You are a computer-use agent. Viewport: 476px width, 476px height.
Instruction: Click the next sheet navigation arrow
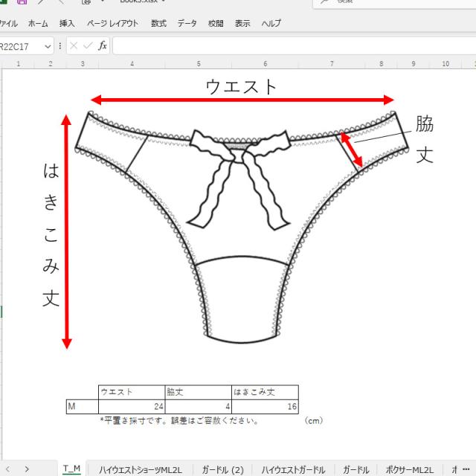(27, 469)
